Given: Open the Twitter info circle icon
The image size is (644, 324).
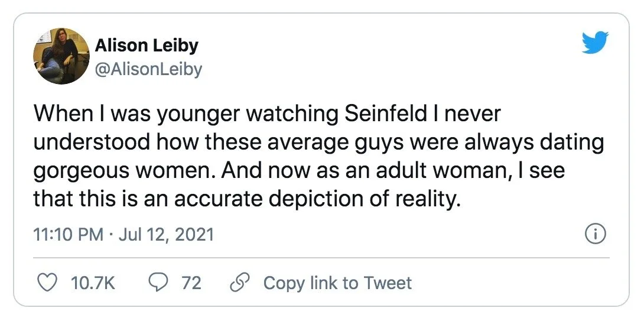Looking at the screenshot, I should click(595, 235).
